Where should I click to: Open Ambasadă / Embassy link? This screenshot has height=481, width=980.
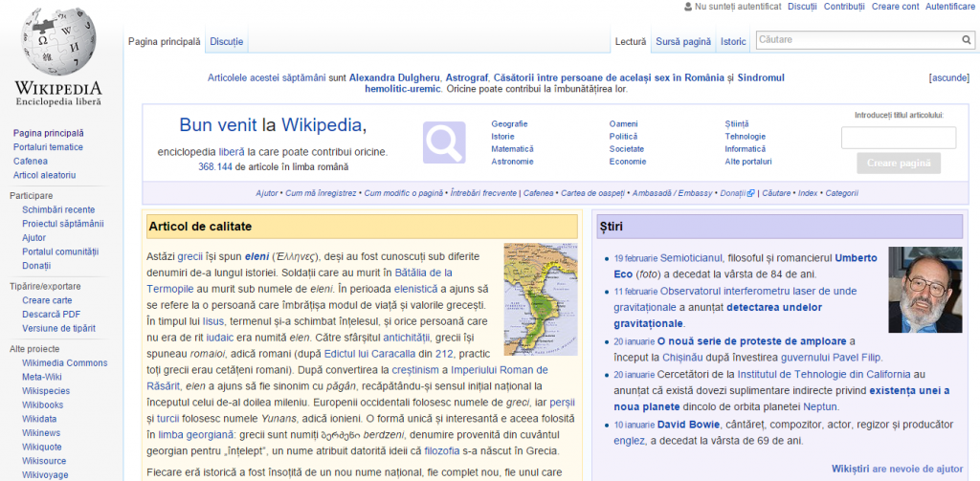pos(672,194)
